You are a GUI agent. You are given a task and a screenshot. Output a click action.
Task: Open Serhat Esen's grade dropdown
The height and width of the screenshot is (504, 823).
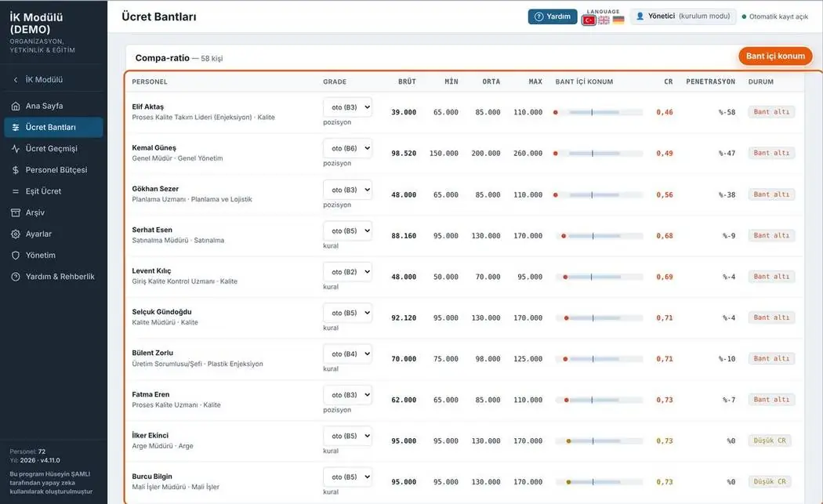[x=347, y=230]
